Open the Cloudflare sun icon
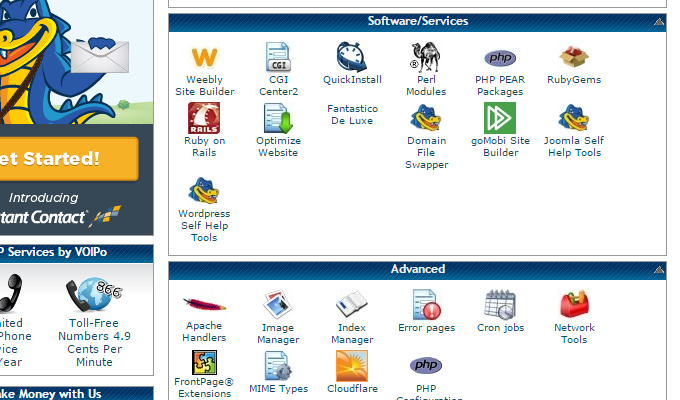The height and width of the screenshot is (400, 680). point(352,366)
